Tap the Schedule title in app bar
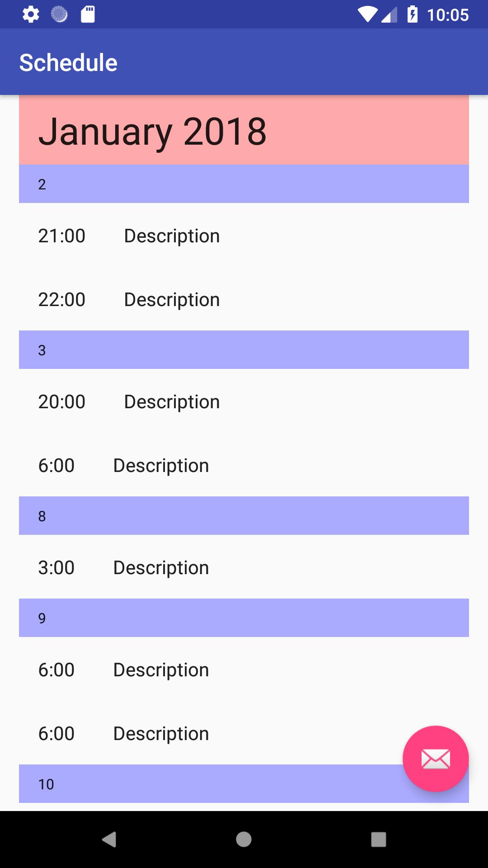Screen dimensions: 488x868 click(68, 62)
